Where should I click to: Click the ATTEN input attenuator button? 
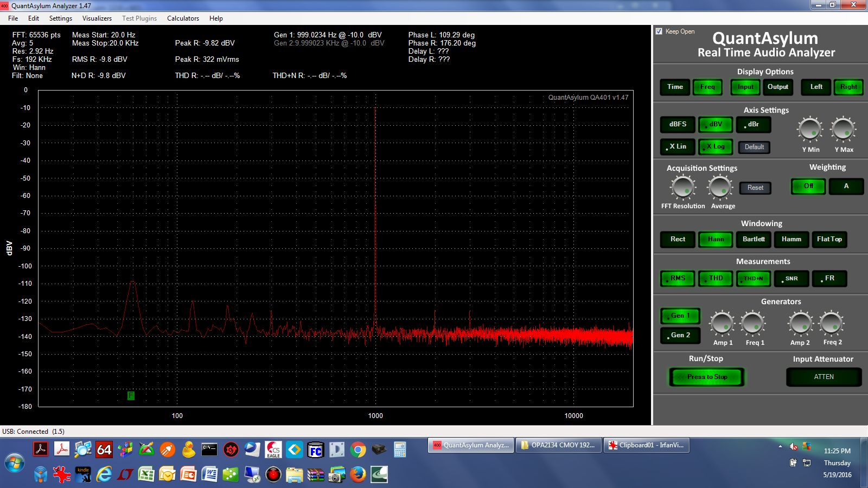(x=824, y=377)
